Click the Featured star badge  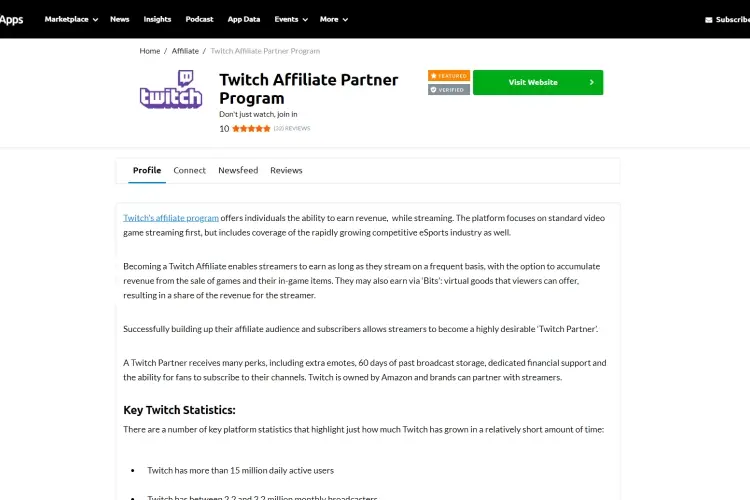point(449,76)
